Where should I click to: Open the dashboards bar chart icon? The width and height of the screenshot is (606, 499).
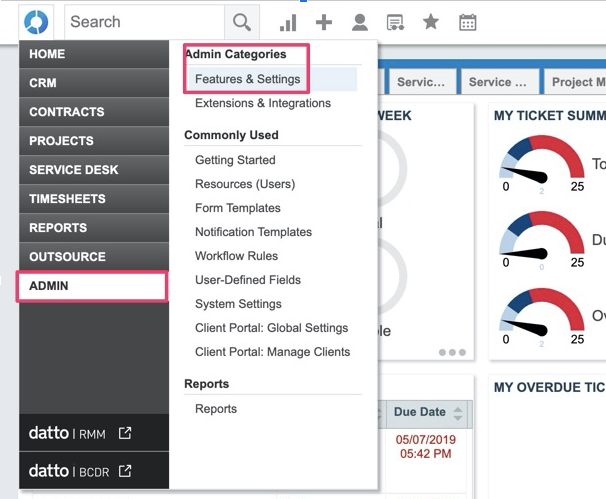click(x=288, y=22)
